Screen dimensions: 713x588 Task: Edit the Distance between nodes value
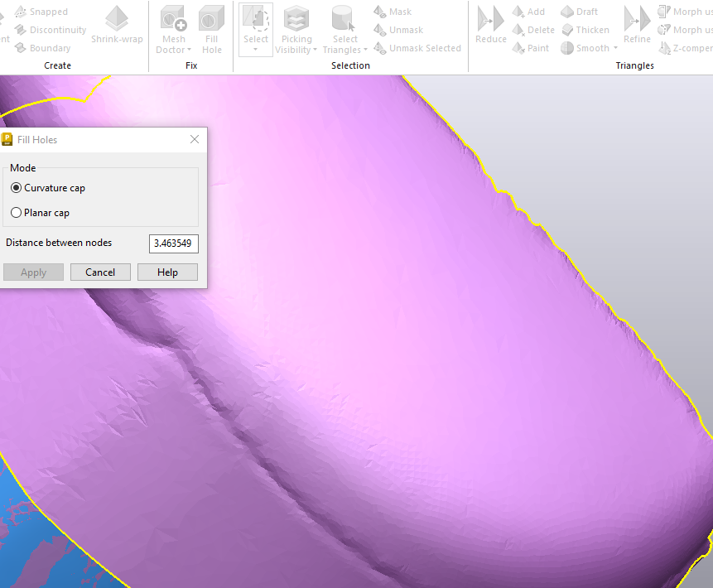coord(171,243)
